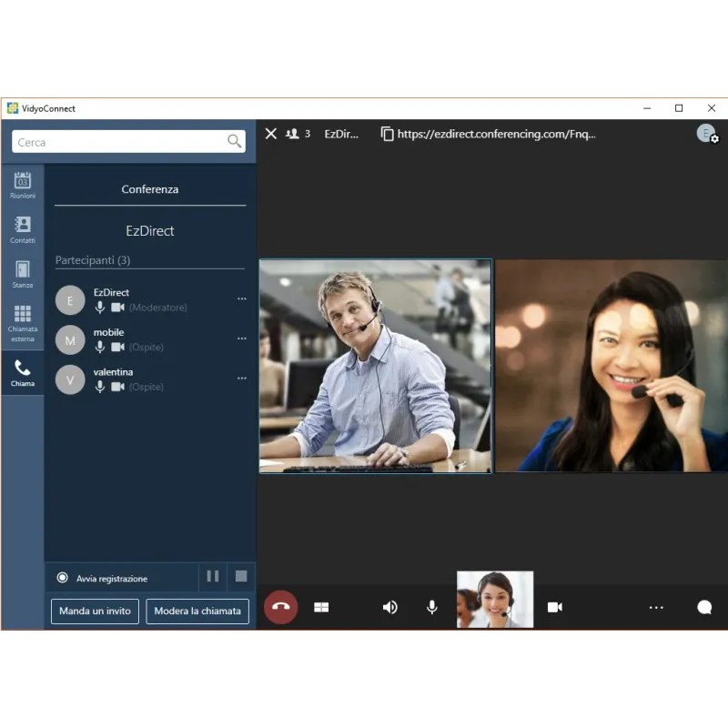The height and width of the screenshot is (728, 728).
Task: Click mobile's avatar circle
Action: click(70, 339)
